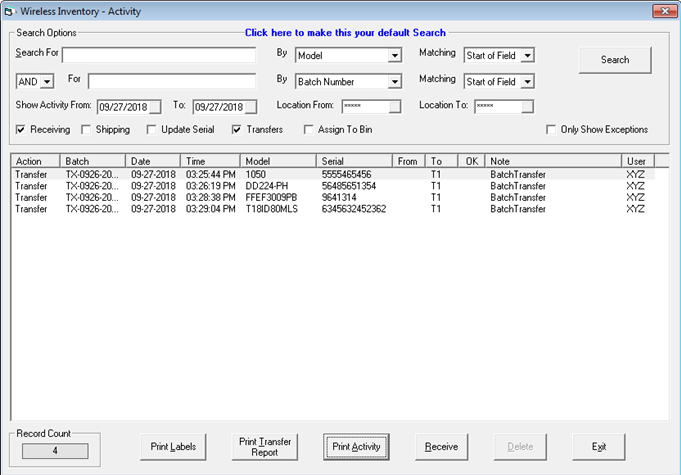Click the time cell 03:28:38 PM
This screenshot has width=681, height=475.
[211, 198]
